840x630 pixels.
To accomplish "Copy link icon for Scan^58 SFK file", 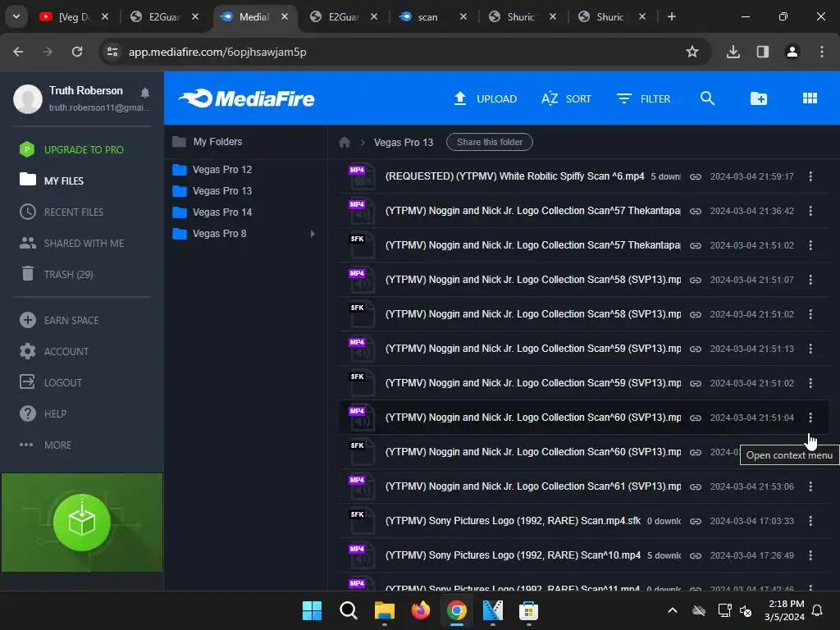I will coord(696,314).
